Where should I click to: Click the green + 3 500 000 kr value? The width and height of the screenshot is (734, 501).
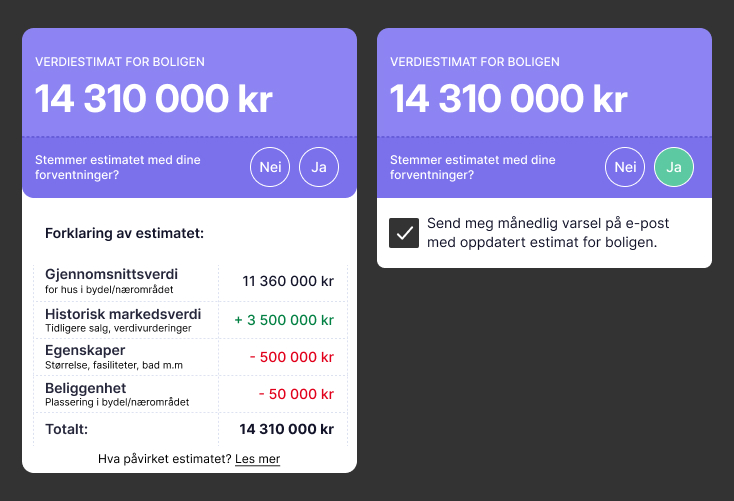coord(284,320)
